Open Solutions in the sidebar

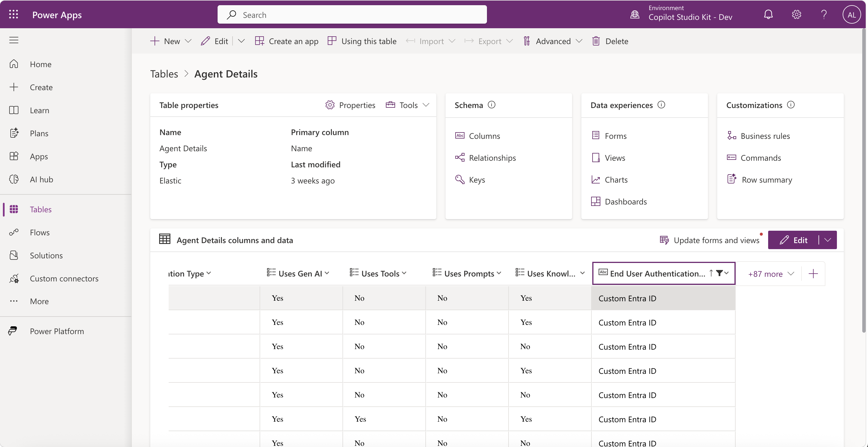tap(46, 255)
